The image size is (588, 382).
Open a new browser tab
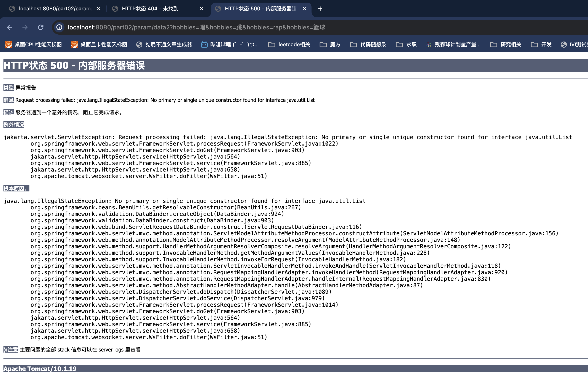click(x=320, y=9)
